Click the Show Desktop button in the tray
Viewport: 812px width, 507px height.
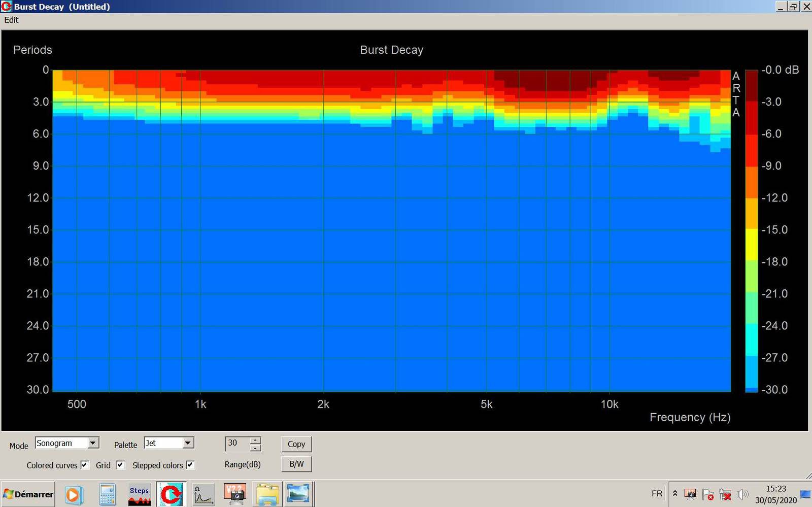tap(805, 494)
